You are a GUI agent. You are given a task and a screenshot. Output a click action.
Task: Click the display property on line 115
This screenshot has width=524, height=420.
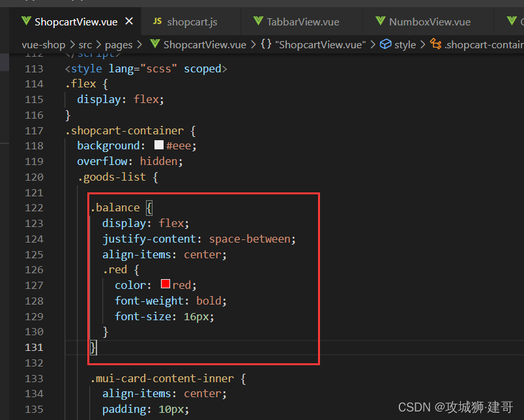pos(99,100)
